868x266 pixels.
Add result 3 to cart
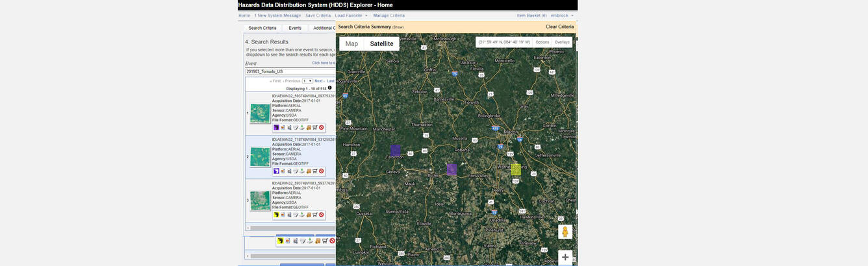tap(315, 214)
